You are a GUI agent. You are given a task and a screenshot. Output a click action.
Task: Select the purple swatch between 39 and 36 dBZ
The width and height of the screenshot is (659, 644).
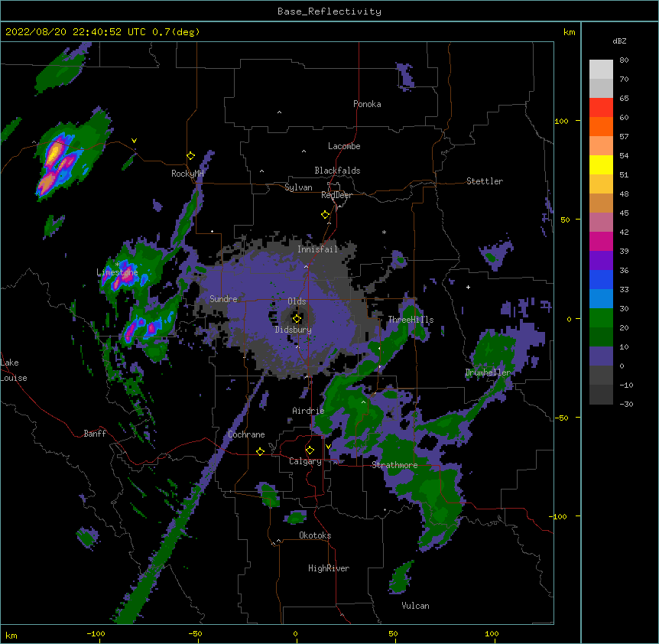pyautogui.click(x=601, y=261)
